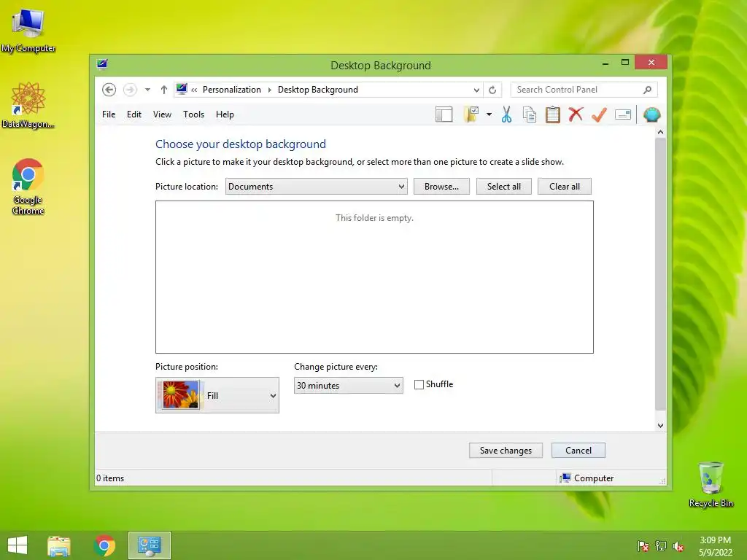The width and height of the screenshot is (747, 560).
Task: Click the window title bar icon
Action: 102,65
